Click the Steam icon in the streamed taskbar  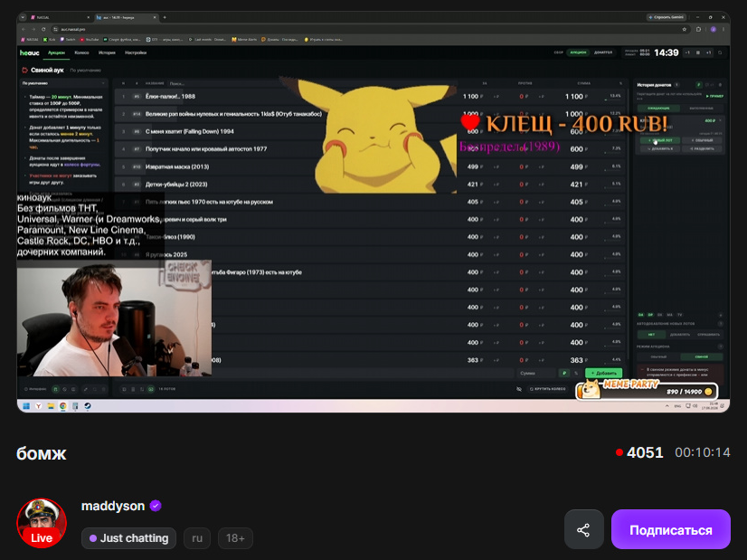[88, 406]
